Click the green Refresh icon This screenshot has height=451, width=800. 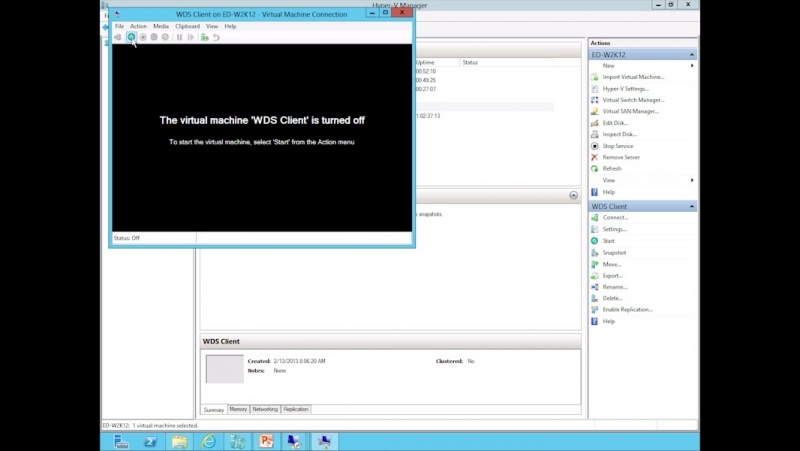pos(594,168)
